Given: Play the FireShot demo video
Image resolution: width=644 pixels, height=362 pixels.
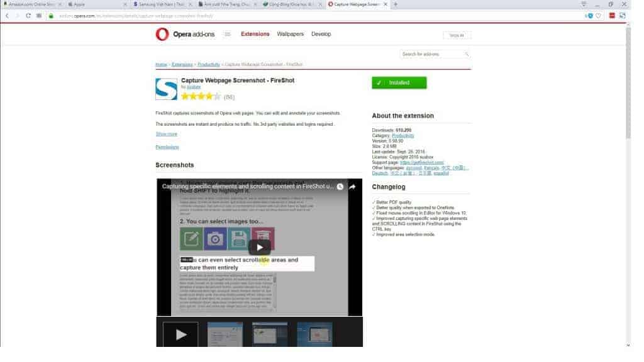Looking at the screenshot, I should [x=259, y=247].
